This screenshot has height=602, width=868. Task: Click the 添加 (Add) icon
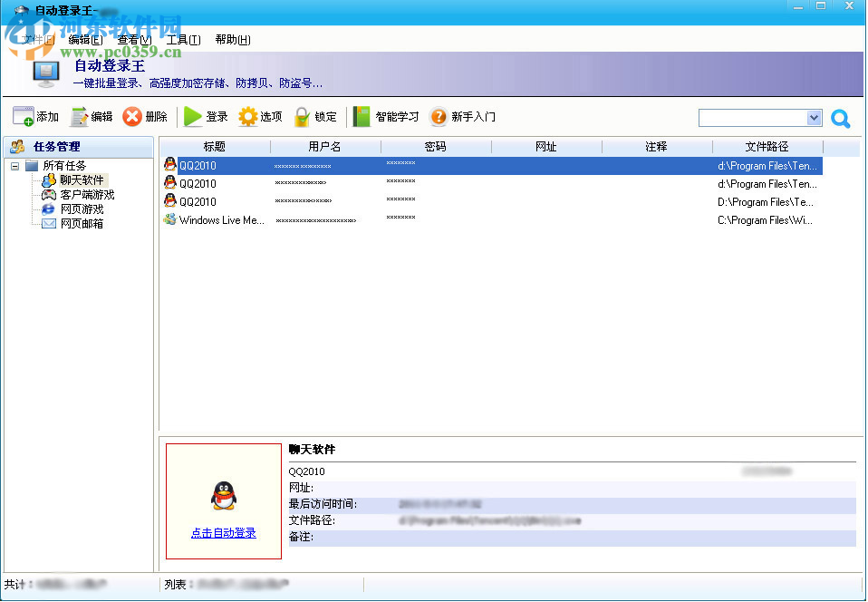point(23,116)
